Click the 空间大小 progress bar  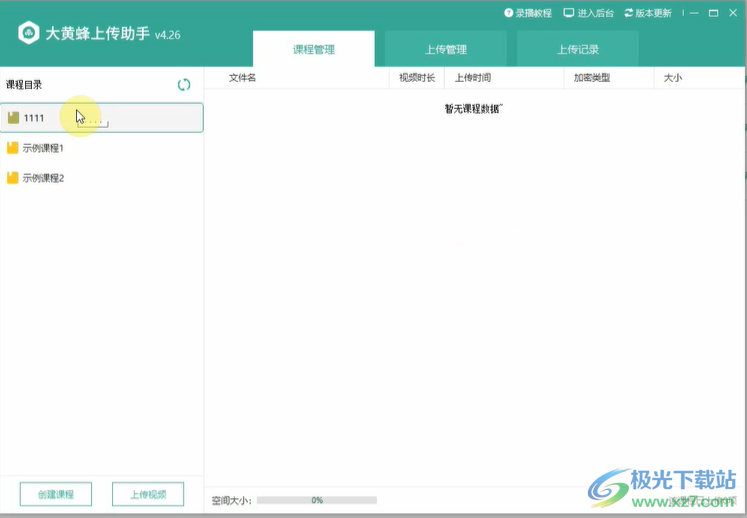click(317, 500)
